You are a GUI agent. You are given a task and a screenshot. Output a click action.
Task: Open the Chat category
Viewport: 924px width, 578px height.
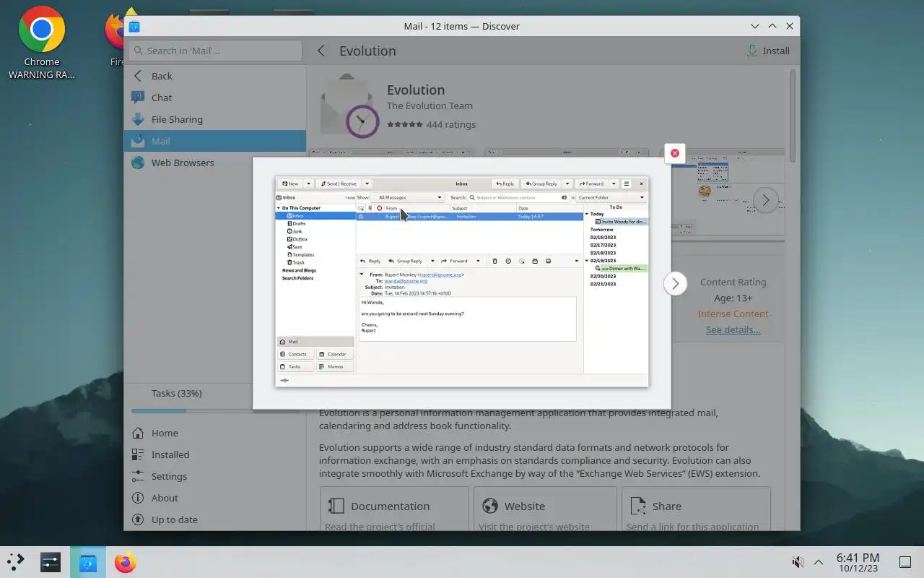(x=215, y=98)
